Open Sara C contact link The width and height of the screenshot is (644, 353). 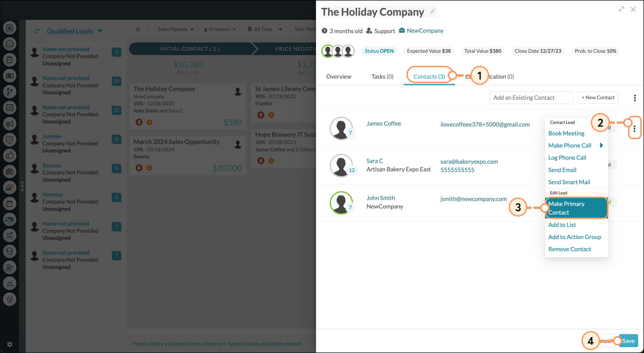click(375, 161)
